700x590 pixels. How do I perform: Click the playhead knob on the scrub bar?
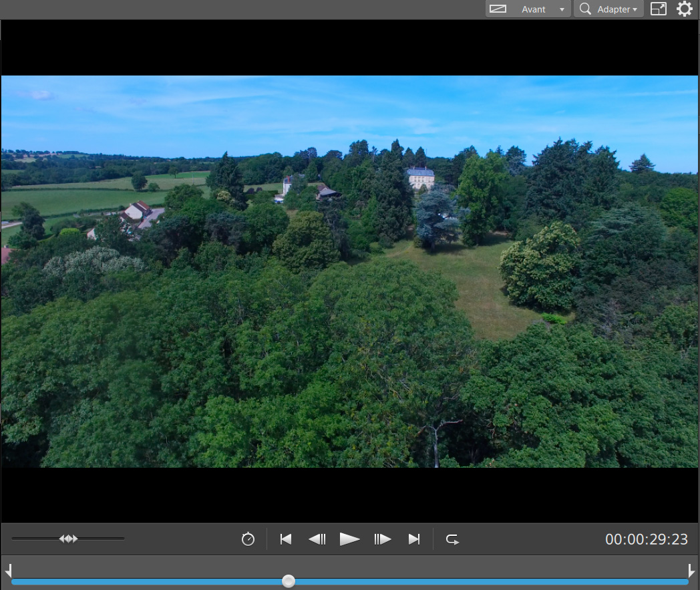289,581
